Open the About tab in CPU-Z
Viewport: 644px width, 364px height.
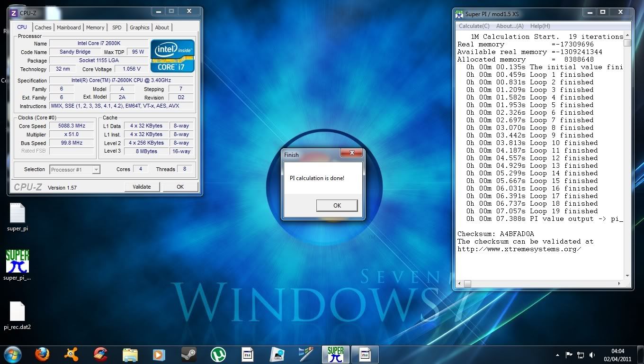[x=162, y=27]
